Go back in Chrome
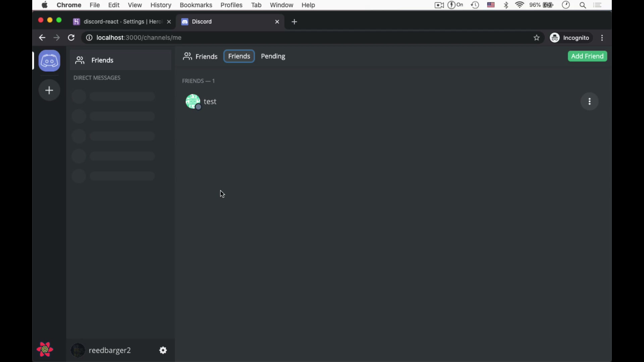This screenshot has width=644, height=362. pos(42,38)
